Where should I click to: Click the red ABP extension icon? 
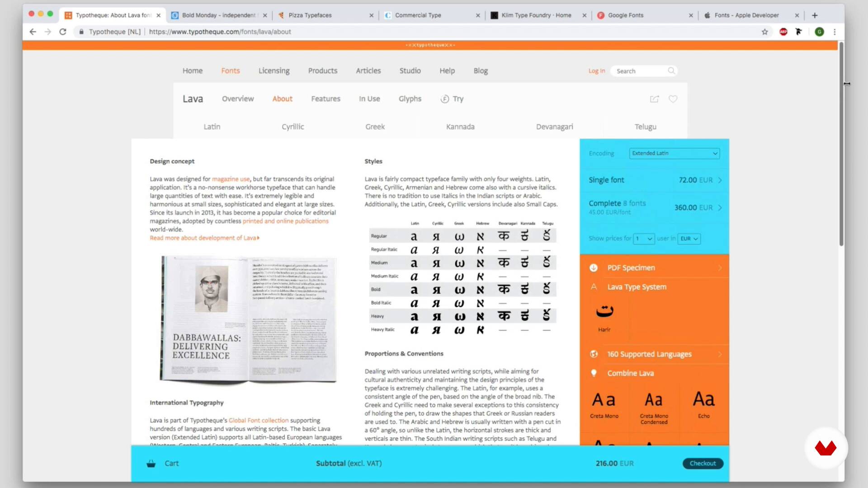click(x=783, y=32)
